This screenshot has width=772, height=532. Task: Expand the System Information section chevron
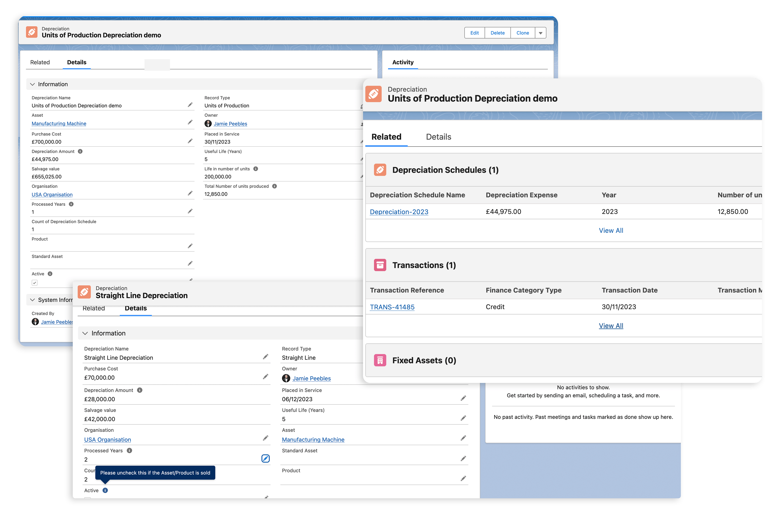click(x=32, y=300)
